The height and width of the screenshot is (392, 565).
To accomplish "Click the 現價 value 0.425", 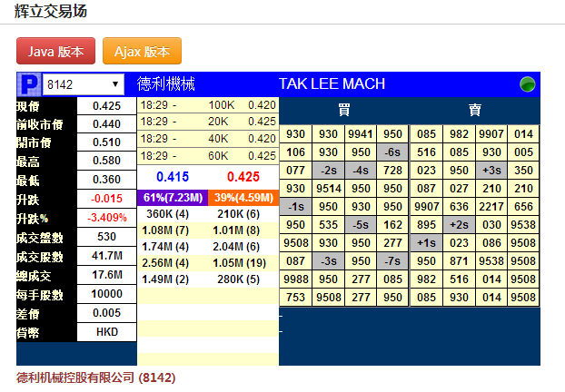I will tap(106, 106).
